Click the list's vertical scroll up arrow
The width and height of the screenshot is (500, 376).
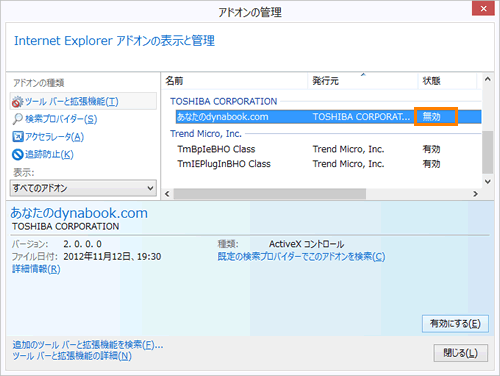coord(488,79)
